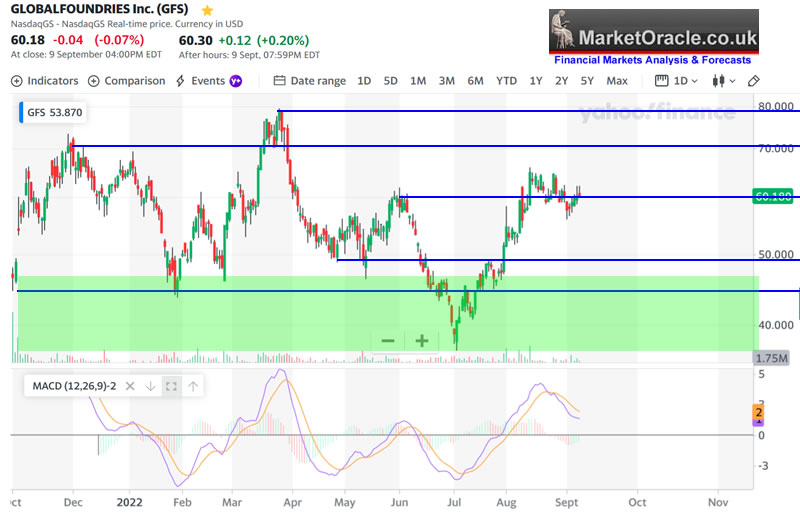Remove the MACD indicator with the X

[130, 386]
